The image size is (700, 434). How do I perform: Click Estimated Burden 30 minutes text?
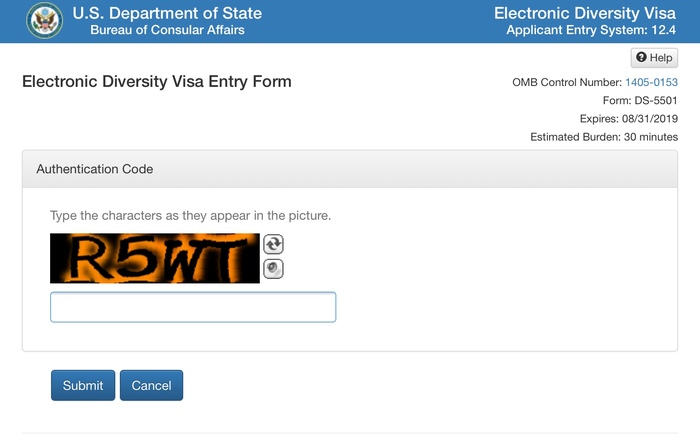[604, 137]
